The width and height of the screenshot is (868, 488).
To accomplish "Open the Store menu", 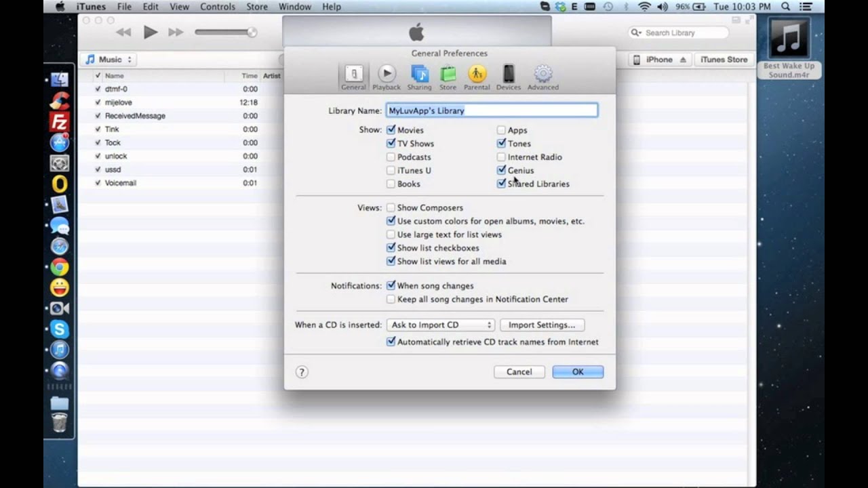I will (x=257, y=7).
